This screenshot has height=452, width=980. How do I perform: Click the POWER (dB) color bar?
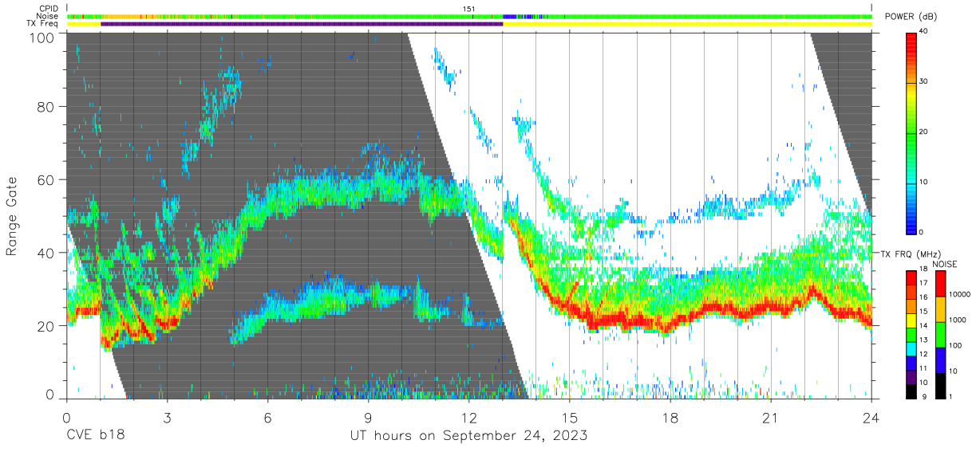point(911,132)
